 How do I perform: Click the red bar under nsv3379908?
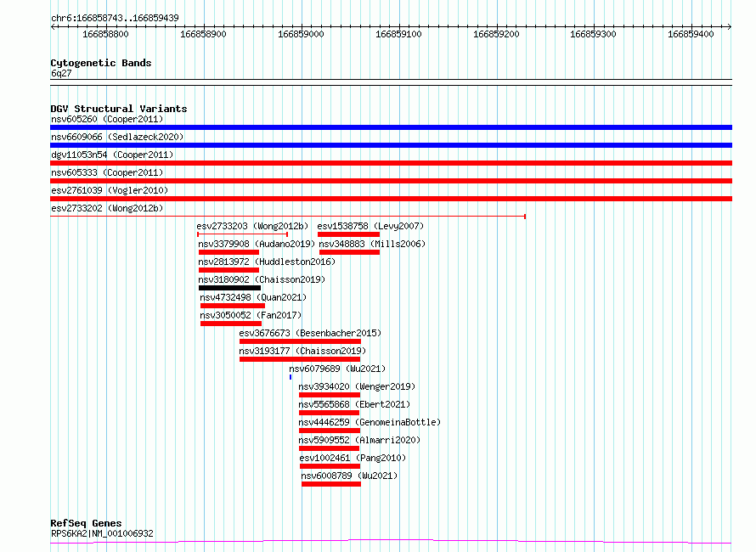(229, 252)
